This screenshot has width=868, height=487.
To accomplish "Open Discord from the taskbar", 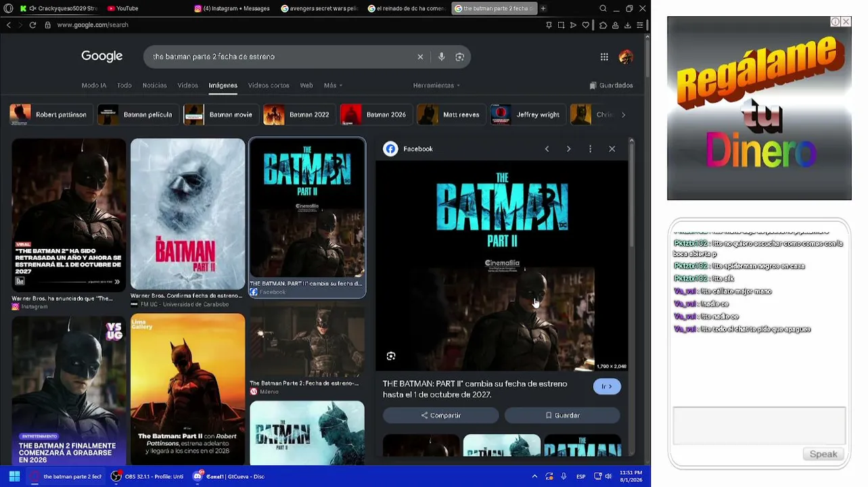I will click(229, 476).
